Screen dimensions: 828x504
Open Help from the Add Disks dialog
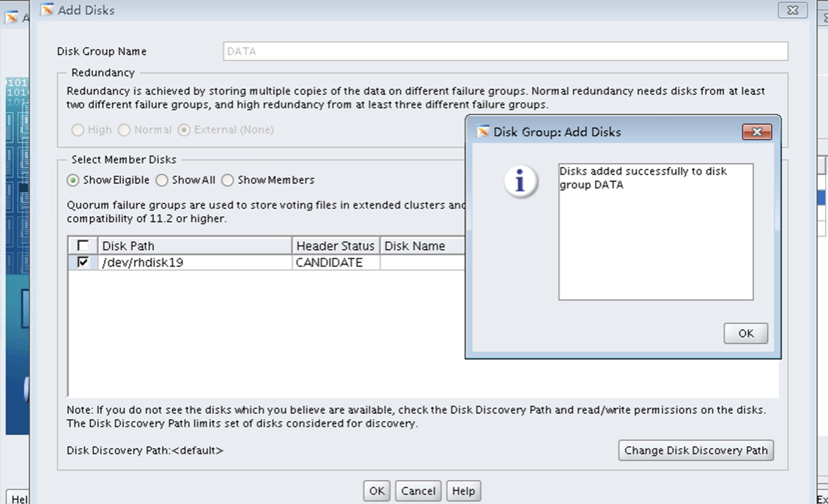463,491
